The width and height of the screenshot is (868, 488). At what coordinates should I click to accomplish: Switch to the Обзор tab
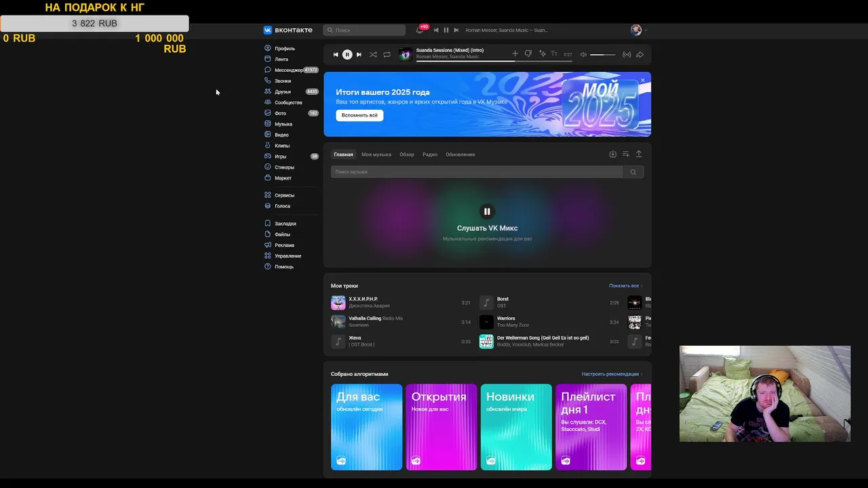coord(407,155)
